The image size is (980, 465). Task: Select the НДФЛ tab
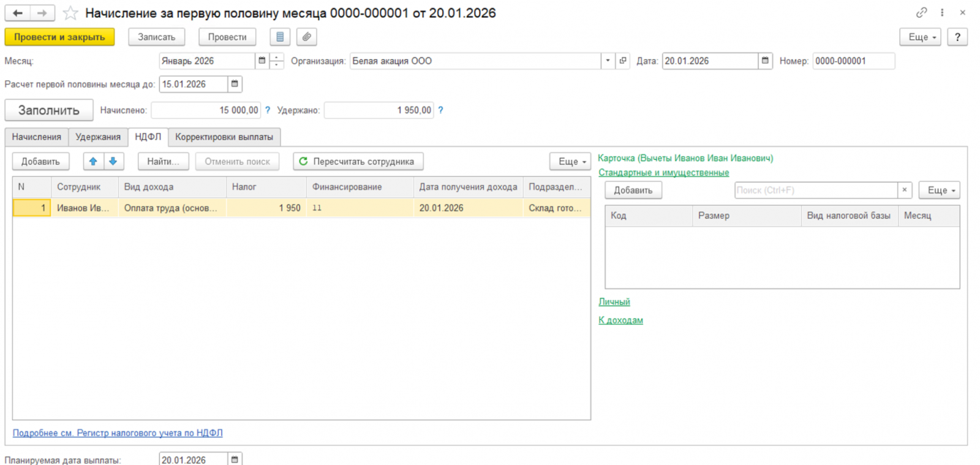(x=148, y=137)
